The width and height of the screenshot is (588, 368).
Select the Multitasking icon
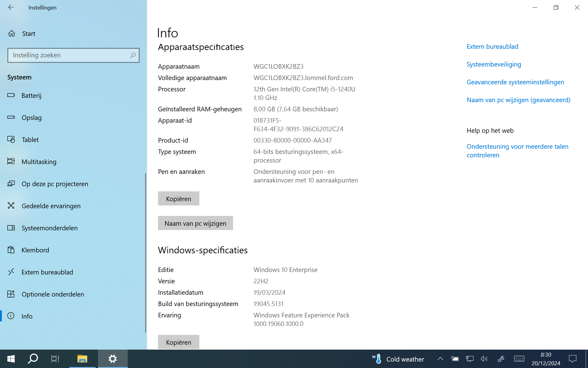pyautogui.click(x=11, y=161)
